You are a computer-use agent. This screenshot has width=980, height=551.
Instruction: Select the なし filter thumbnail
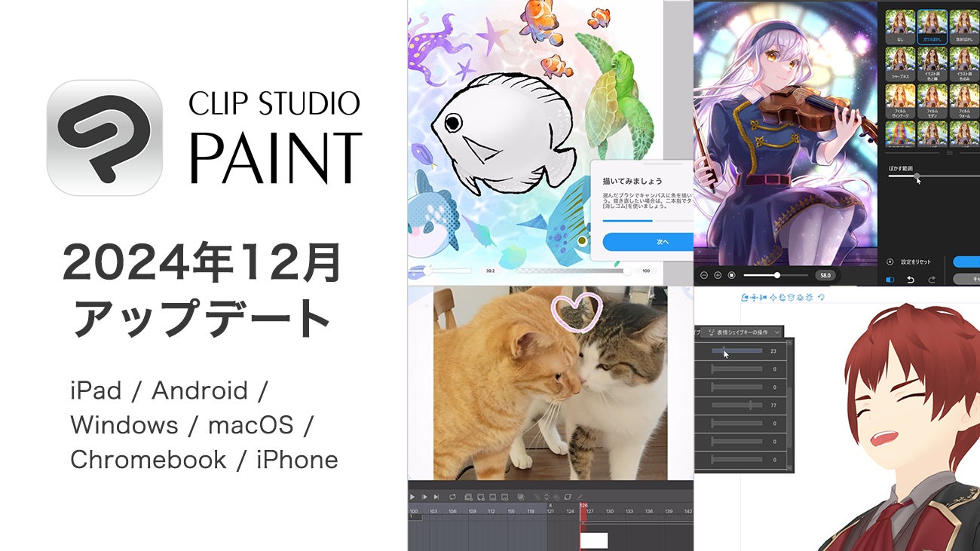(900, 26)
